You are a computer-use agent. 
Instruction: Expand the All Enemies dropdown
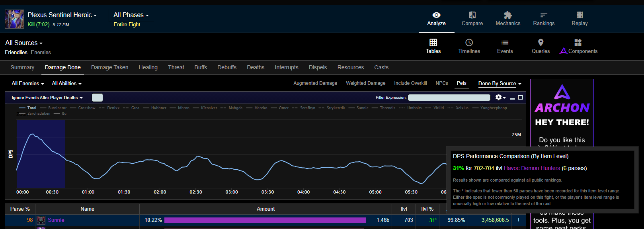pos(27,84)
